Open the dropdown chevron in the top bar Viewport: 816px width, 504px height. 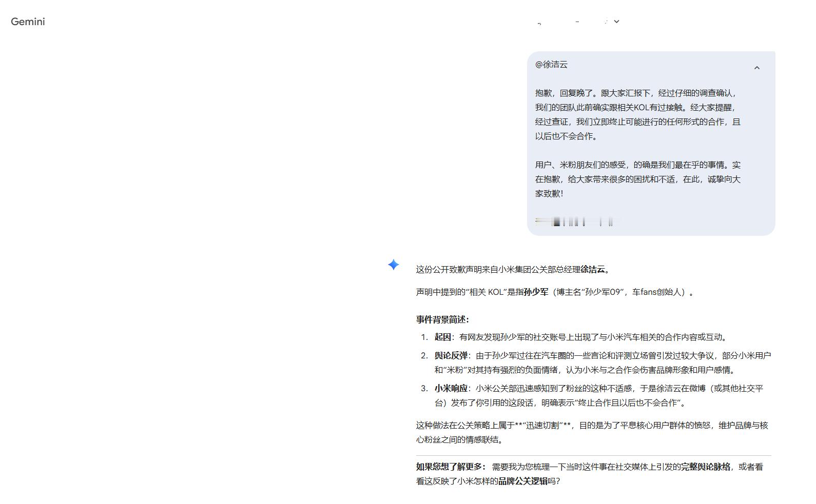pos(616,22)
